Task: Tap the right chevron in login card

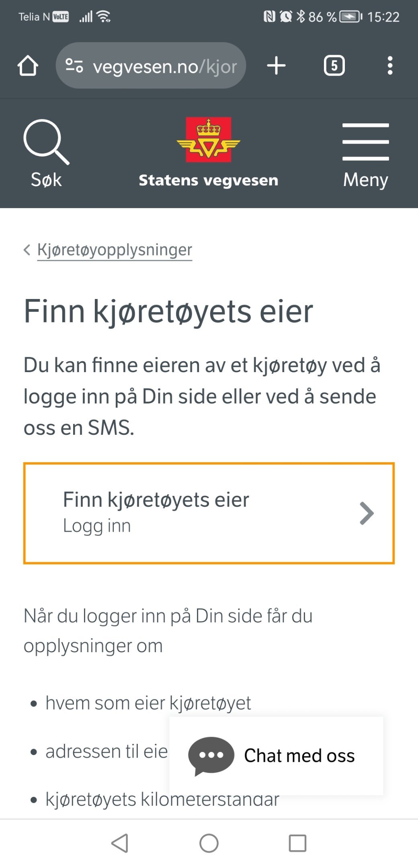Action: click(x=367, y=513)
